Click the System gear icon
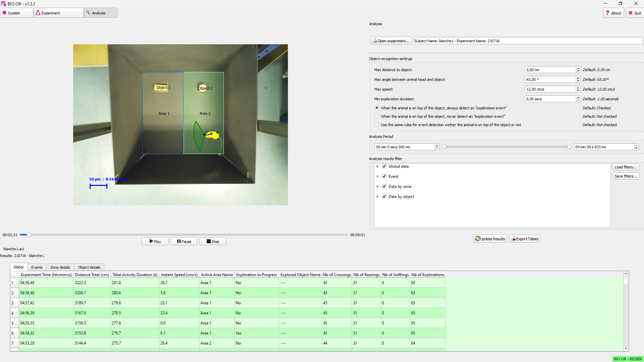Viewport: 644px width, 362px height. coord(5,13)
